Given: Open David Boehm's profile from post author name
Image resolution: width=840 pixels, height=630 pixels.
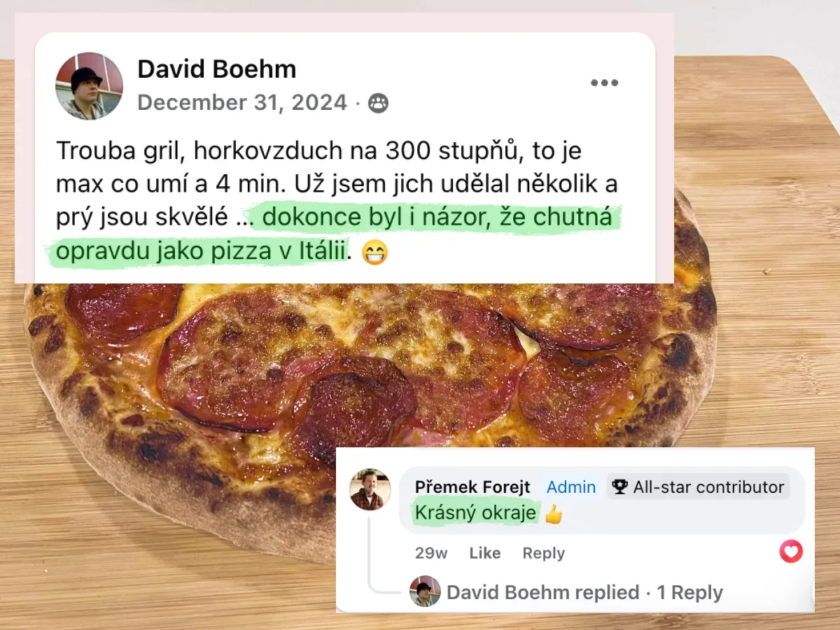Looking at the screenshot, I should click(x=217, y=69).
